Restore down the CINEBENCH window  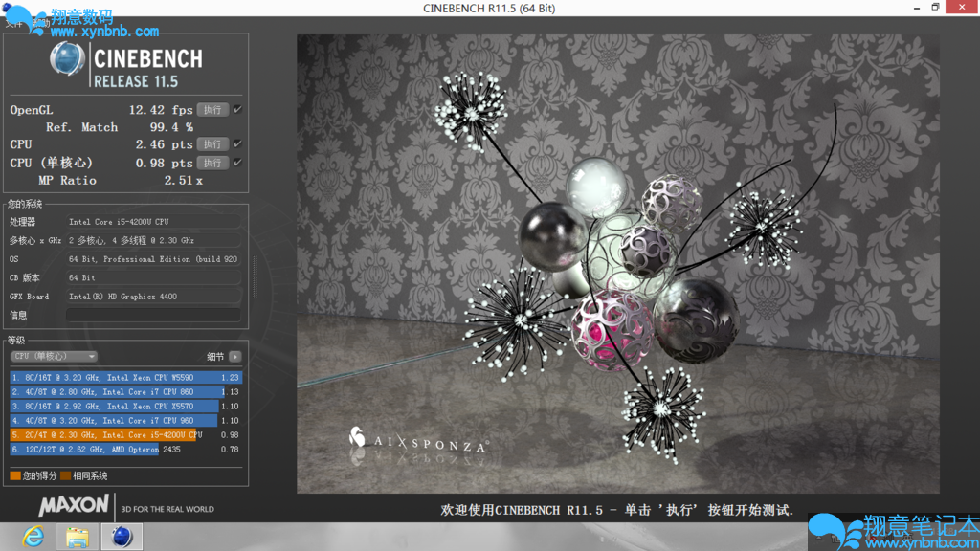coord(936,8)
